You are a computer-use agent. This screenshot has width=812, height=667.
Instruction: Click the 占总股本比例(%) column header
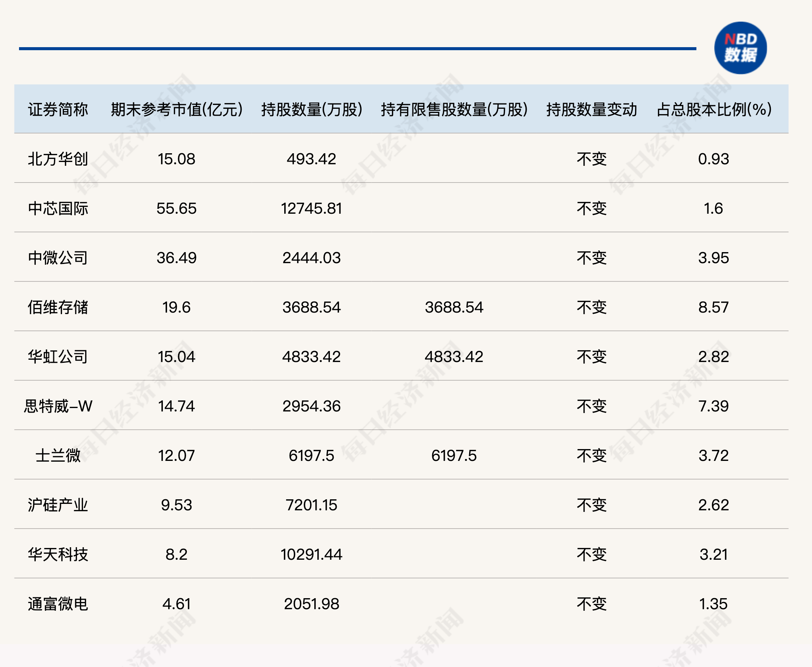[713, 110]
